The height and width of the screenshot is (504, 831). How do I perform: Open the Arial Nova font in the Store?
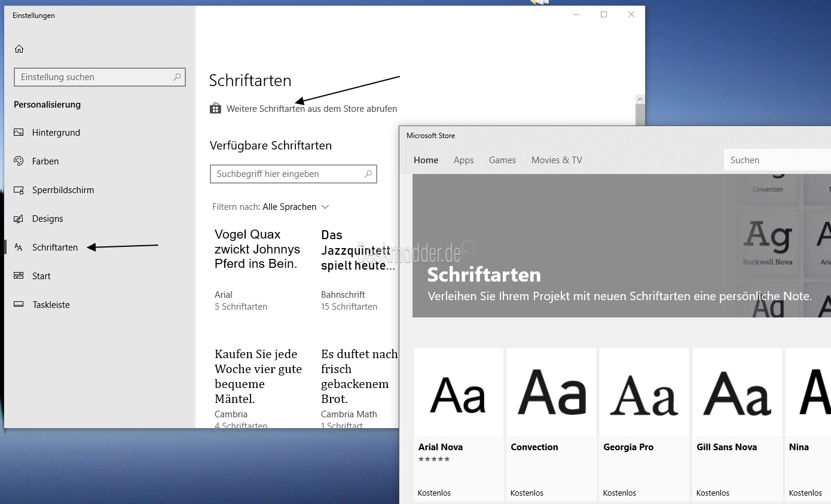459,424
